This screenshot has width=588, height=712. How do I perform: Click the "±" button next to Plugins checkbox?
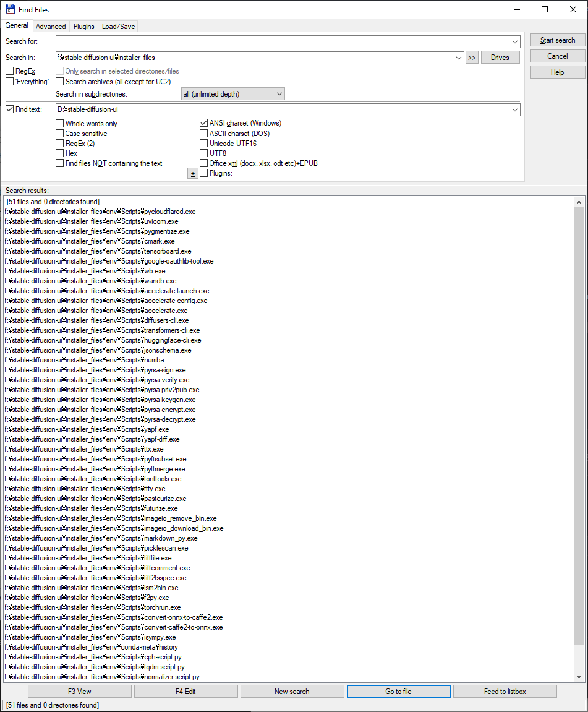pos(192,173)
